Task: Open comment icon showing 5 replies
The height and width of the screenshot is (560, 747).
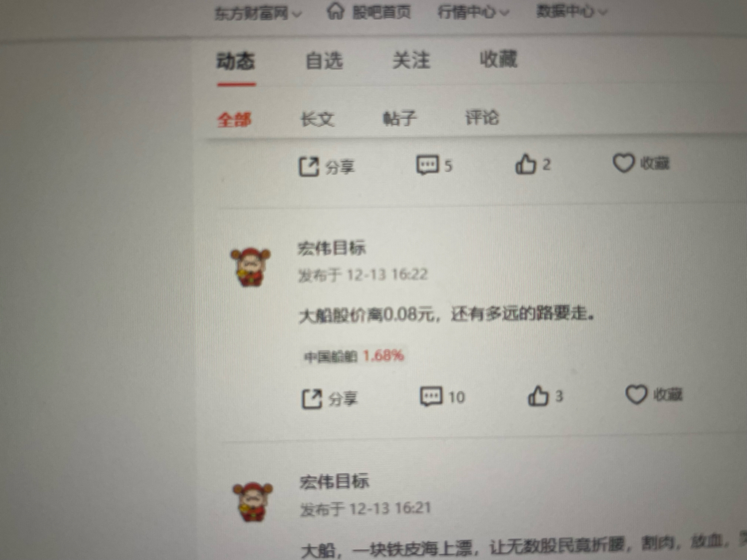Action: [x=427, y=166]
